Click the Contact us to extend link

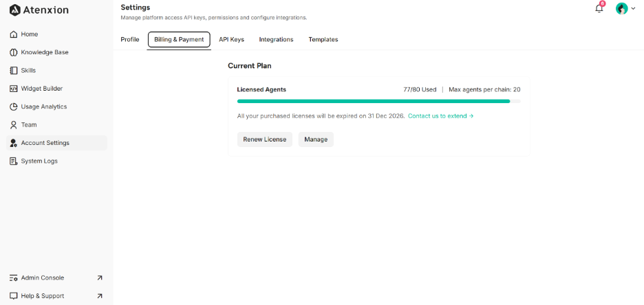click(441, 116)
